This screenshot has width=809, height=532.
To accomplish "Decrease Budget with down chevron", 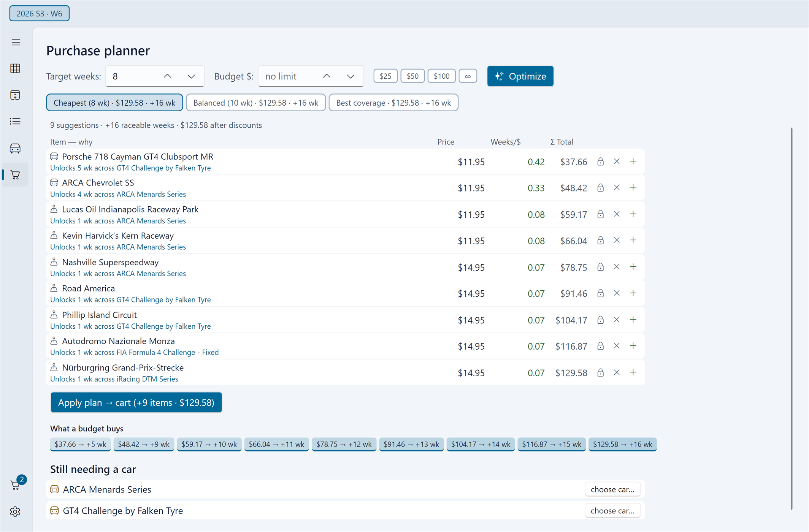I will click(x=351, y=76).
